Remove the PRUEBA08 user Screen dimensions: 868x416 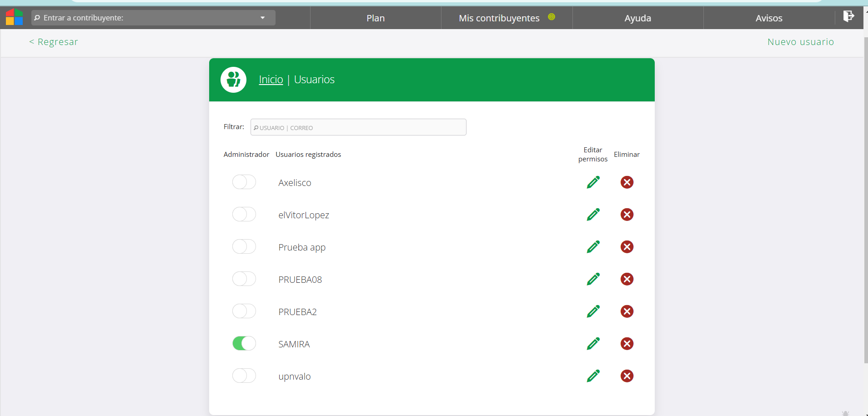(627, 279)
